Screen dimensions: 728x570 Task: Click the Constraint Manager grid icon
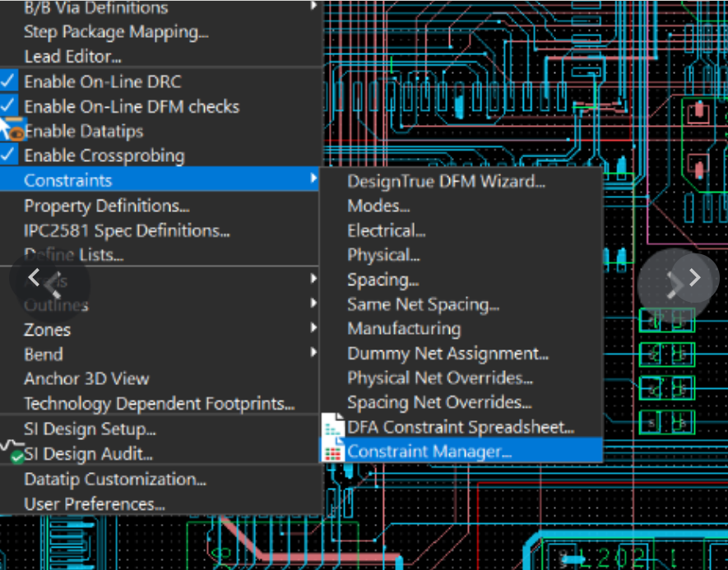click(x=334, y=452)
